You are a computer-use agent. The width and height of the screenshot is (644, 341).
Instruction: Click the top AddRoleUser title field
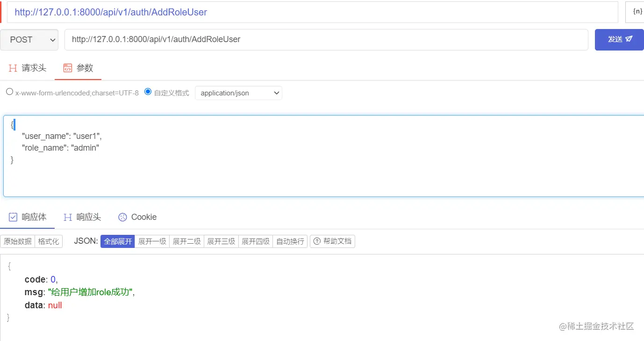(313, 12)
